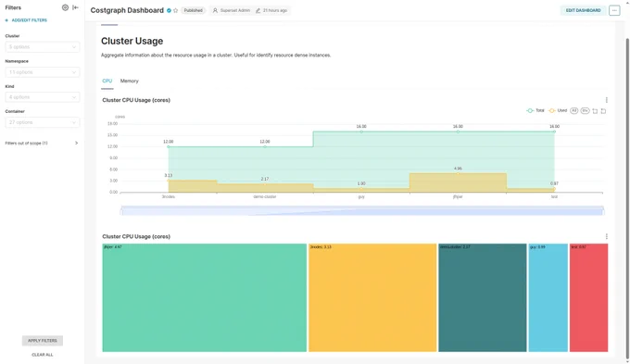630x364 pixels.
Task: Click the Apply Filters button
Action: [x=43, y=341]
